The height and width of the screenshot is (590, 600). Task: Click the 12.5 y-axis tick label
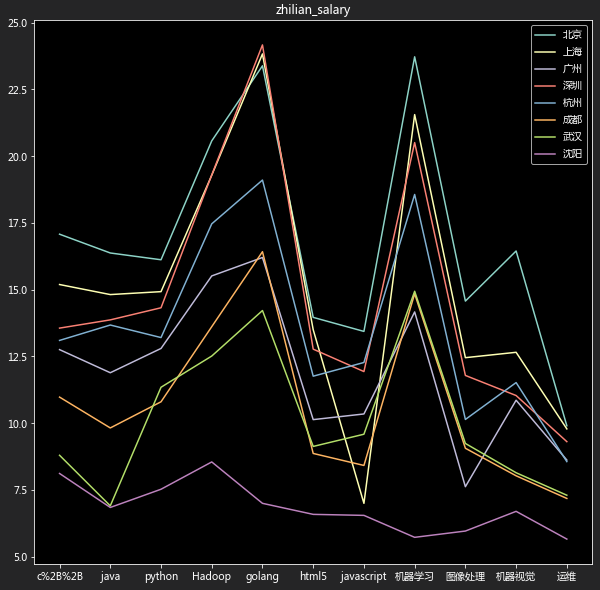coord(18,357)
